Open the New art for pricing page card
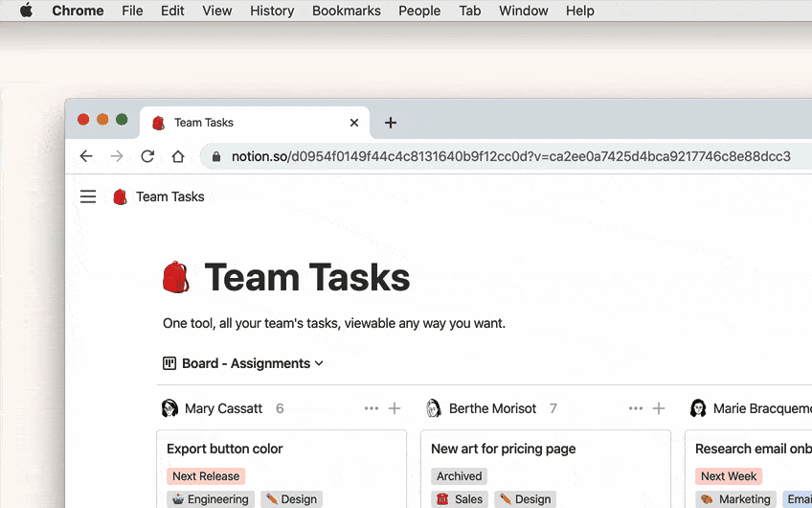Image resolution: width=812 pixels, height=508 pixels. pyautogui.click(x=504, y=449)
